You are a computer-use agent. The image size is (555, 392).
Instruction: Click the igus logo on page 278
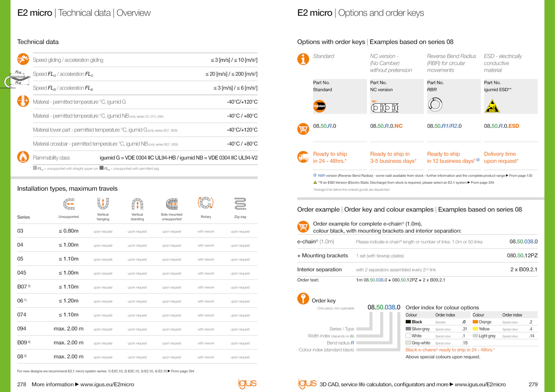(247, 383)
